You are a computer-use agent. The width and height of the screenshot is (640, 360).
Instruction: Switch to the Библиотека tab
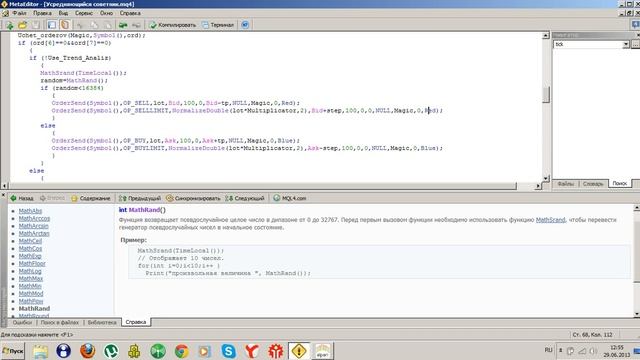(102, 322)
